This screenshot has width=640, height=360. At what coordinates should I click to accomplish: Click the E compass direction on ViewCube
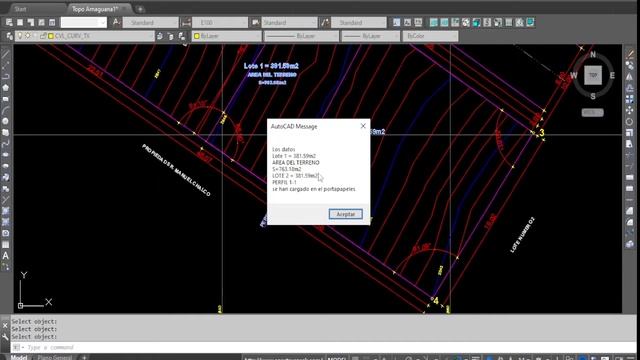[612, 75]
